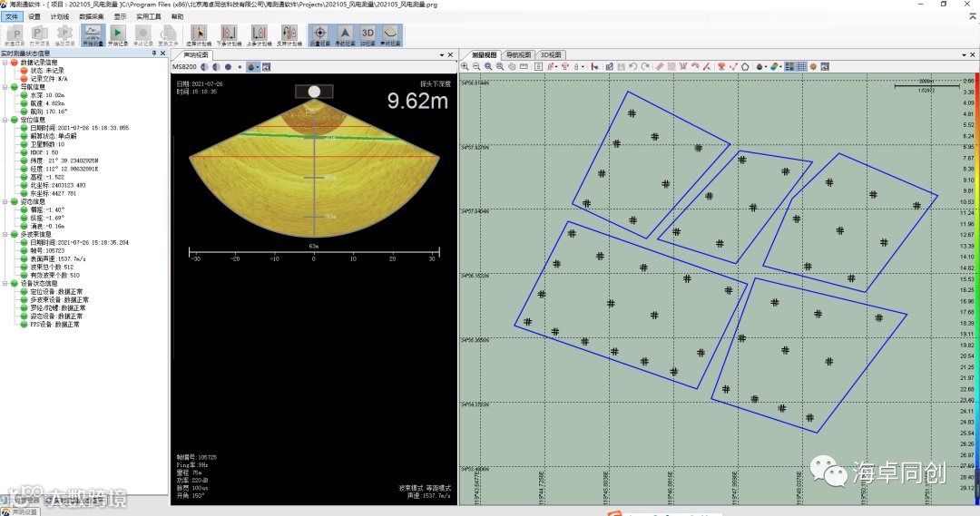Click the 开始测量 toolbar icon
The width and height of the screenshot is (980, 516).
(92, 33)
